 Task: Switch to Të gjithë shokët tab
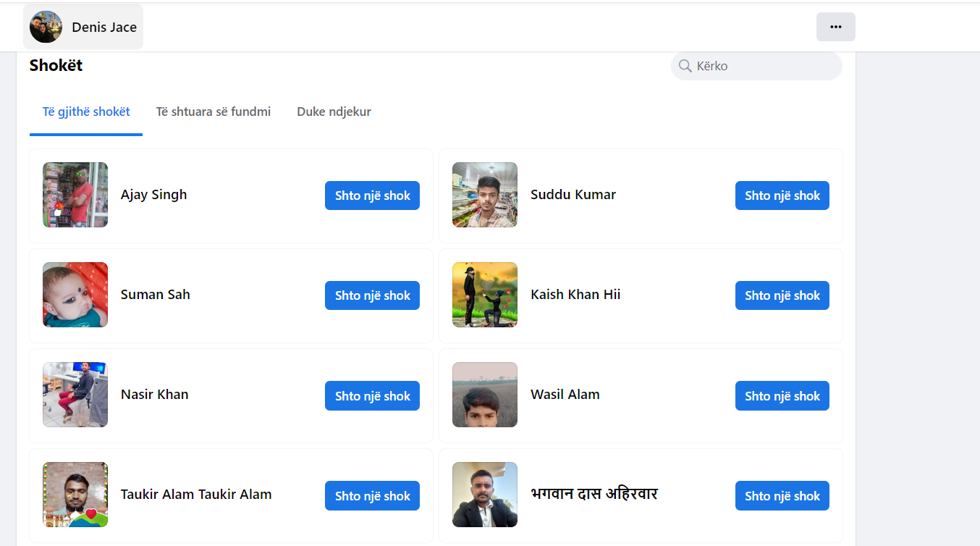point(86,112)
